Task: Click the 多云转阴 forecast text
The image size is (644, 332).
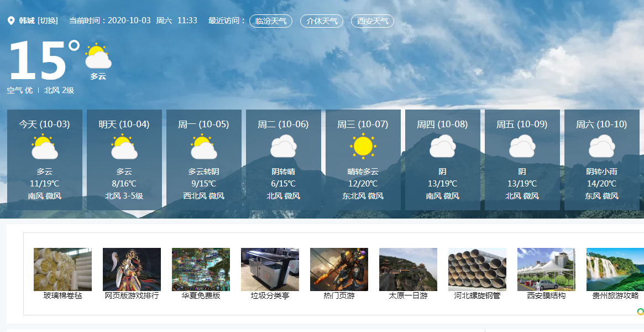Action: point(204,172)
